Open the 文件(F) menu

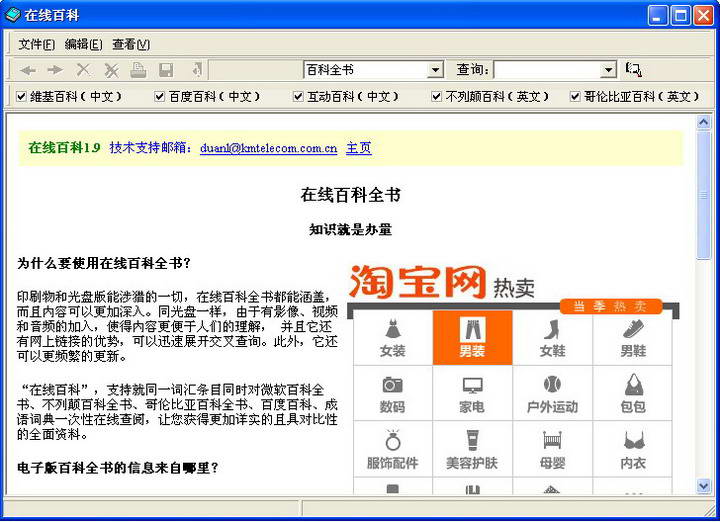click(x=36, y=44)
